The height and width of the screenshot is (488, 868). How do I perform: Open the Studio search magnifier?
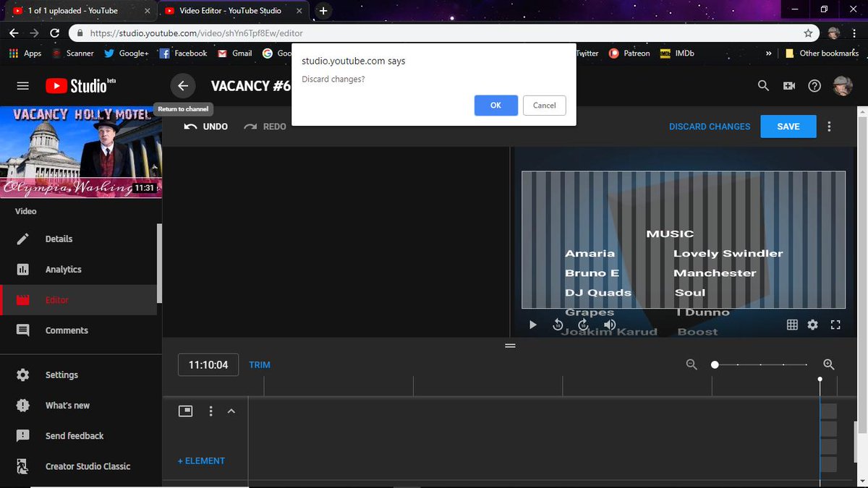(763, 85)
